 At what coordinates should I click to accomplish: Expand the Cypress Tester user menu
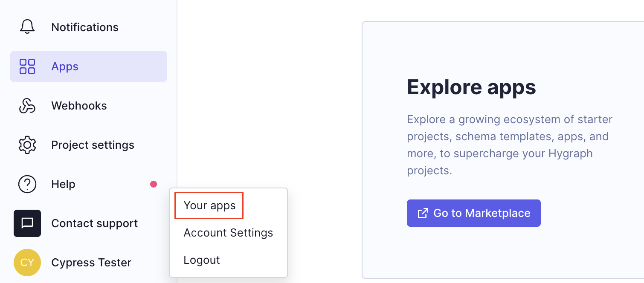91,263
